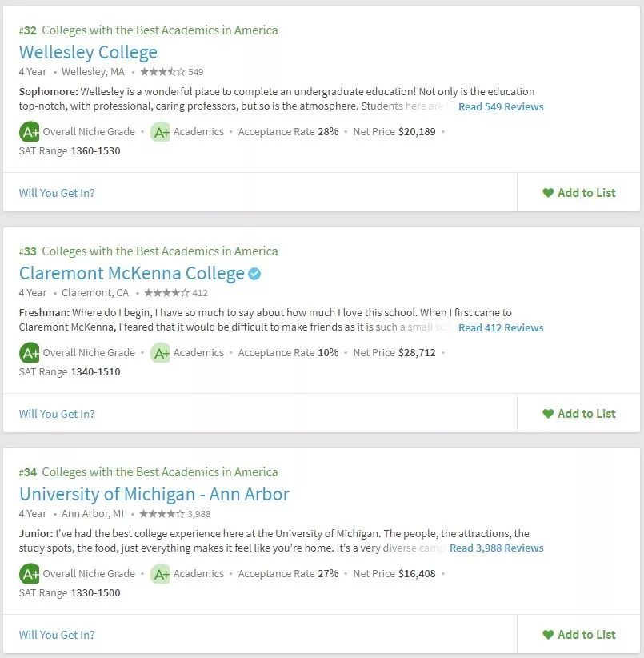
Task: Click Wellesley College's Academics A+ grade badge
Action: coord(161,132)
